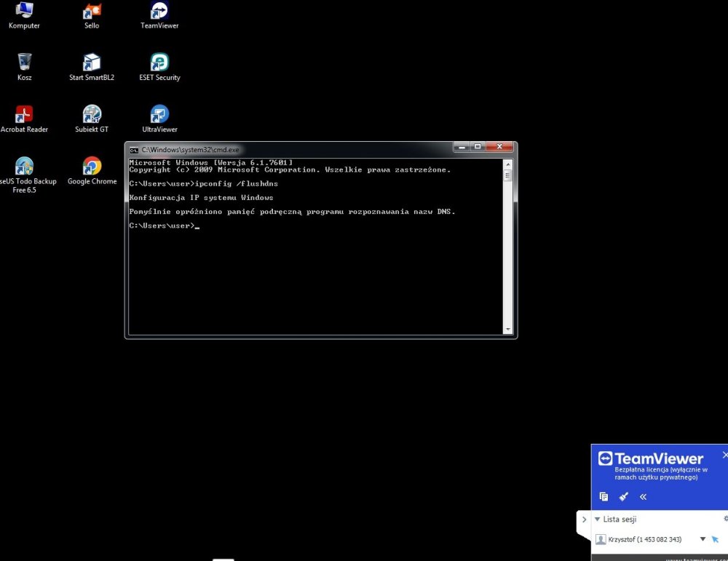
Task: Collapse the Lista sesji section
Action: [598, 520]
